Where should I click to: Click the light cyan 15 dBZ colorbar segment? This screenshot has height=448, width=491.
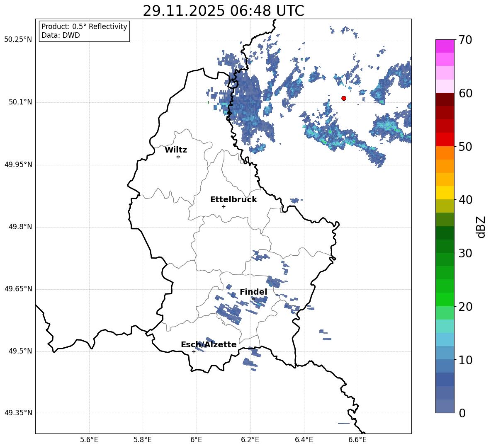pos(445,326)
